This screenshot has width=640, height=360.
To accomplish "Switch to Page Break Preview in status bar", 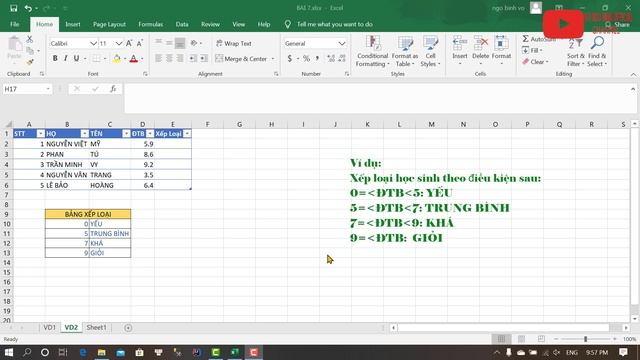I will pos(541,339).
